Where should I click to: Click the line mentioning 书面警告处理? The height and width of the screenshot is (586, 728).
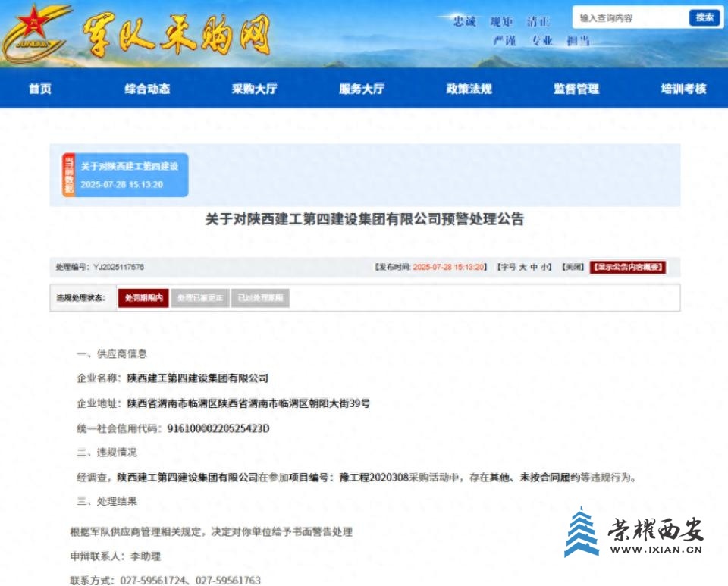point(212,531)
